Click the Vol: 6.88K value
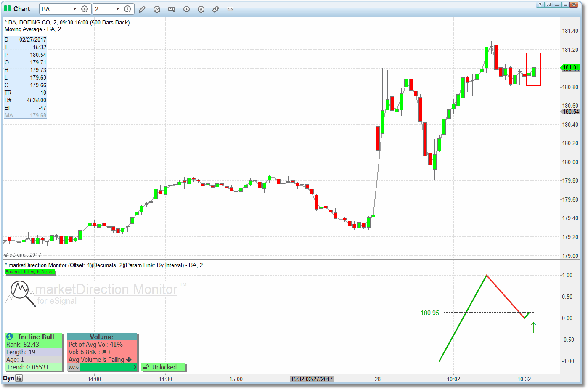 click(83, 352)
